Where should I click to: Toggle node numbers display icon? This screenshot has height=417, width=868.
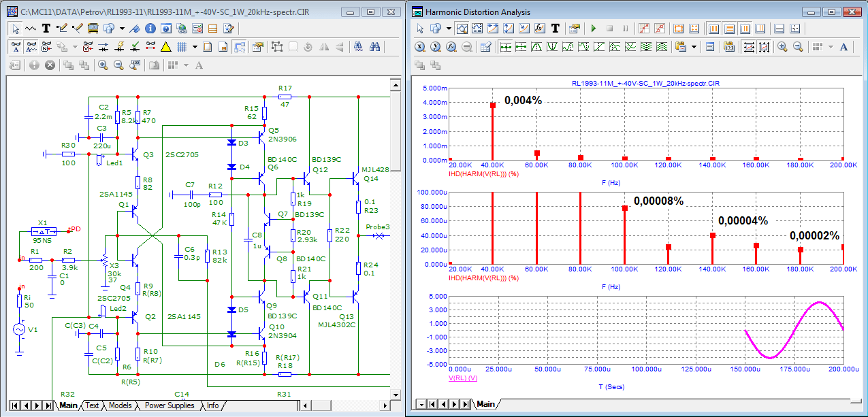click(46, 47)
